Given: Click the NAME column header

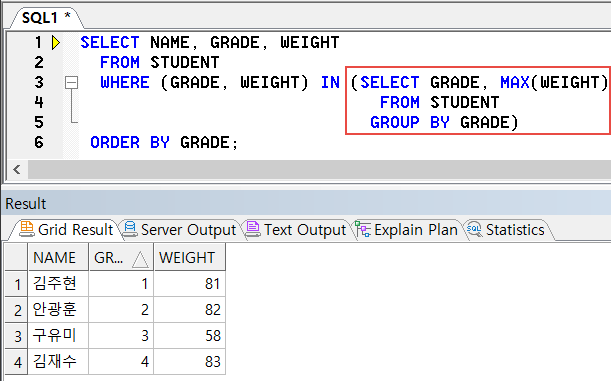Looking at the screenshot, I should 58,257.
